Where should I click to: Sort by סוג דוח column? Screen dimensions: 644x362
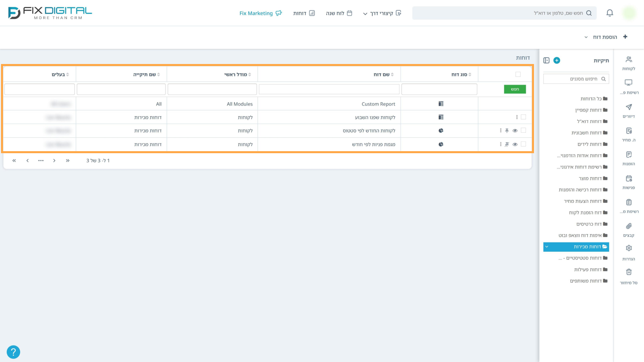click(461, 74)
